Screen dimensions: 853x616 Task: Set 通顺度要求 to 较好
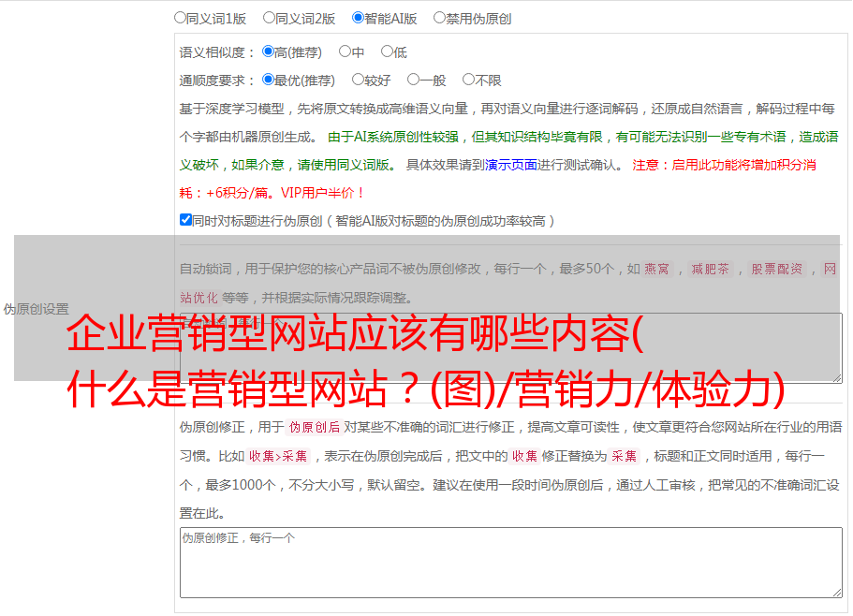358,80
